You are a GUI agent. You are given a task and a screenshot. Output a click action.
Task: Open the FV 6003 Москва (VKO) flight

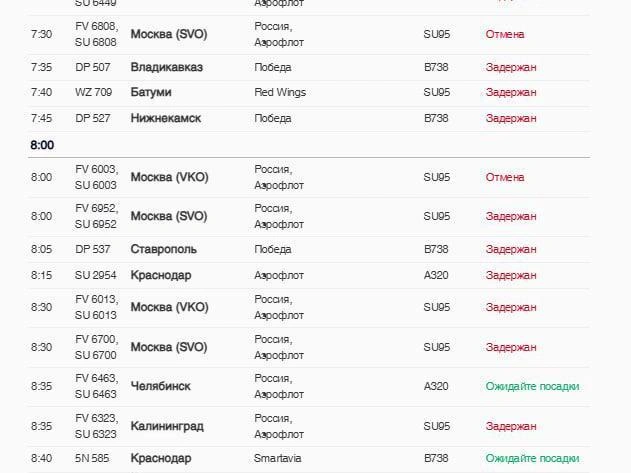309,177
